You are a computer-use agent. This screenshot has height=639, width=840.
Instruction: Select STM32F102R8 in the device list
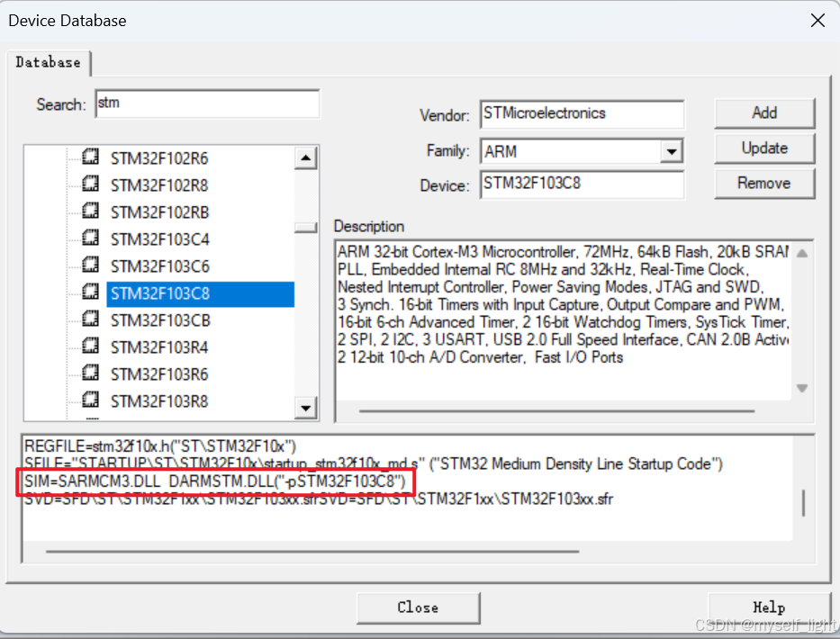(x=159, y=185)
